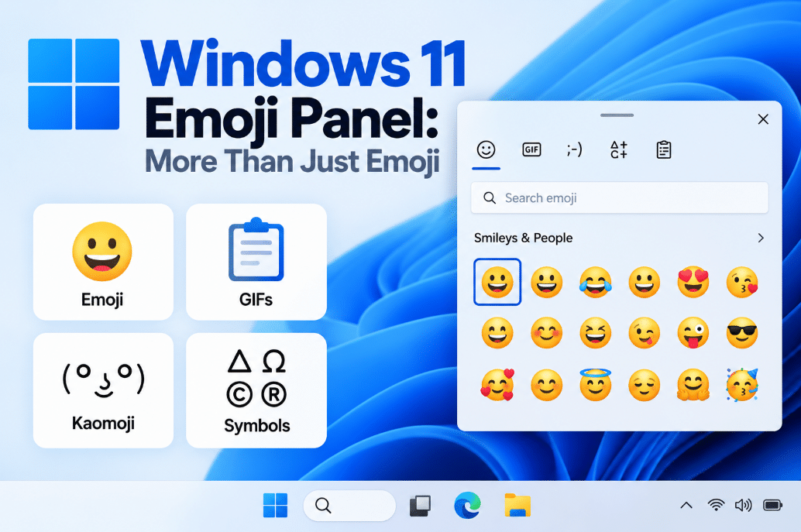Close the emoji panel with X
The width and height of the screenshot is (801, 532).
point(763,119)
